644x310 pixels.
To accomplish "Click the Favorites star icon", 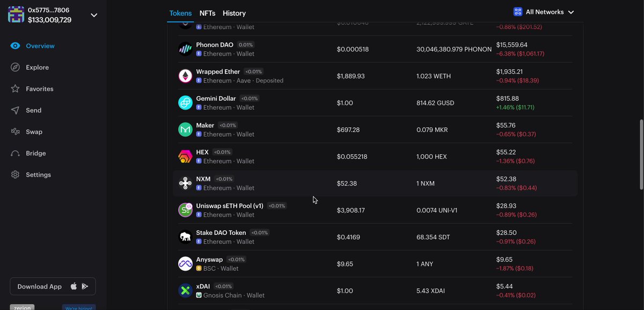I will point(15,89).
